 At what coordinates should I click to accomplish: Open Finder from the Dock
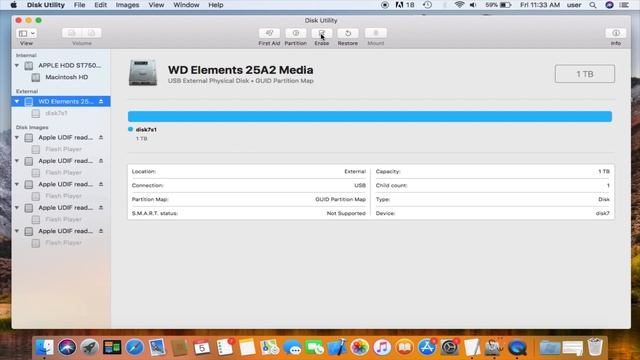coord(44,347)
